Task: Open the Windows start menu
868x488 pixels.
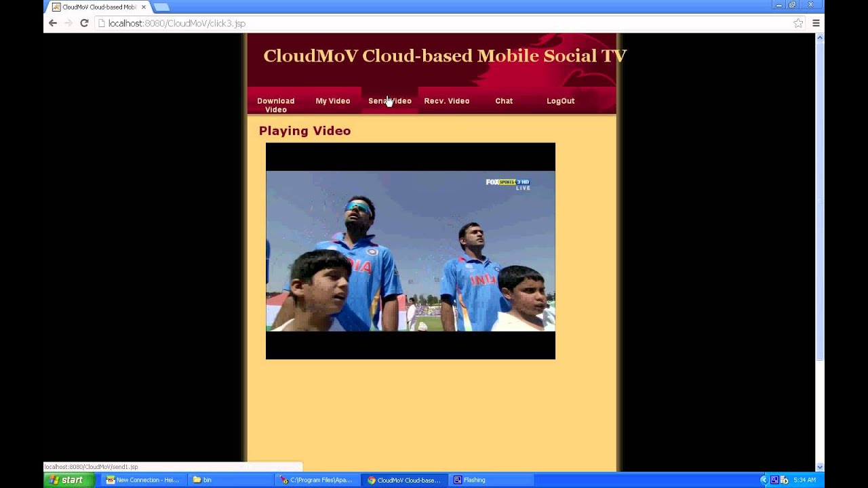Action: [x=69, y=480]
